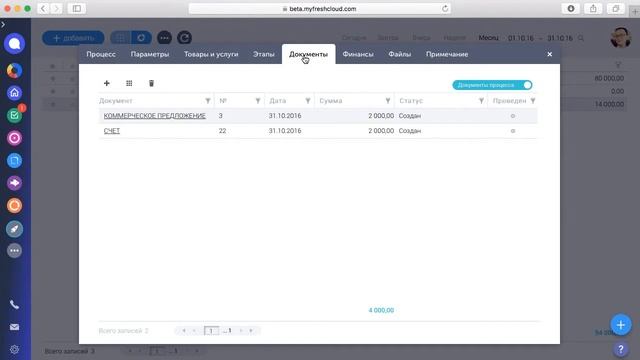
Task: Click the Safari address bar
Action: click(x=320, y=9)
